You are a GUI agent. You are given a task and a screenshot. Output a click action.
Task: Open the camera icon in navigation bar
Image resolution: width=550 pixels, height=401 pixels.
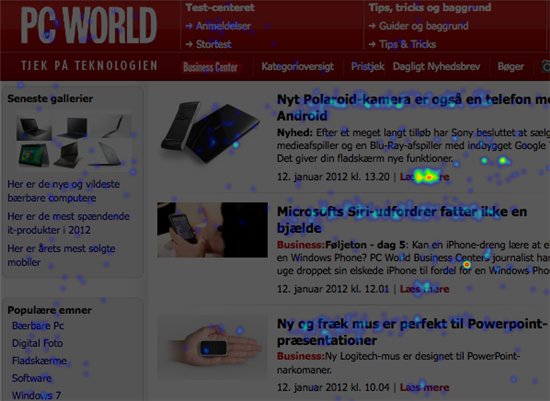tap(545, 66)
